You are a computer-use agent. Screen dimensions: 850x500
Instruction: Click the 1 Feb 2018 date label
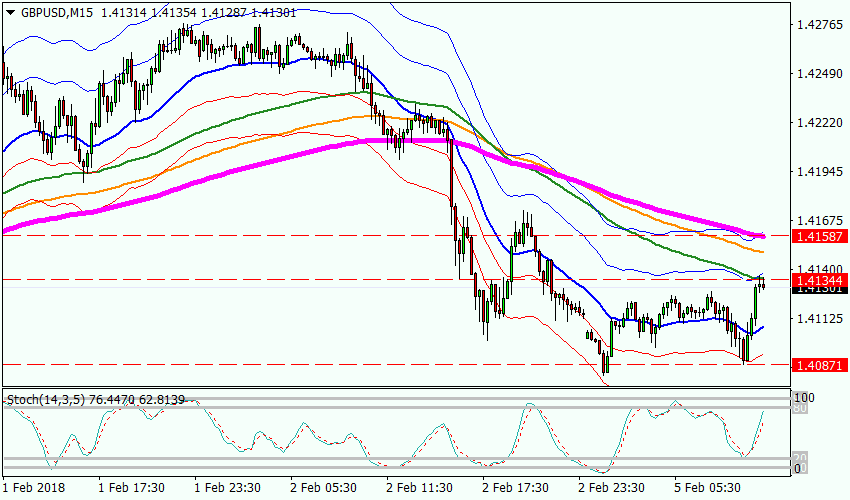tap(34, 488)
